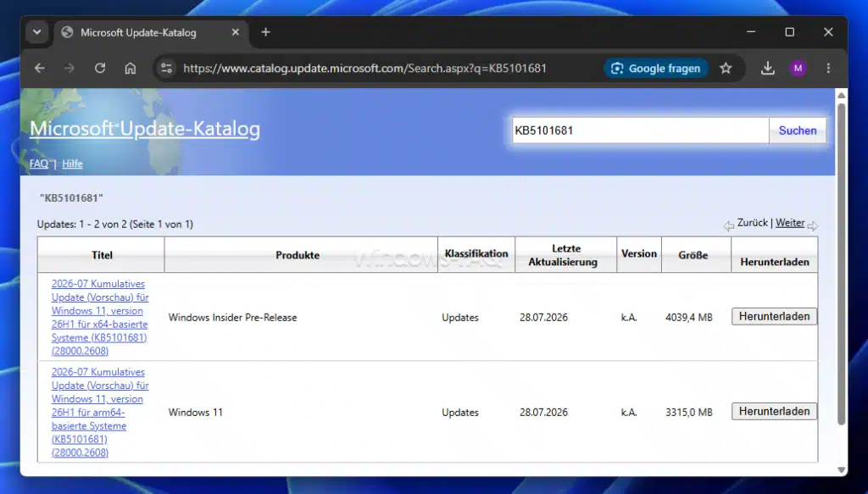Screen dimensions: 868x494
Task: Maximize the browser window
Action: (x=790, y=32)
